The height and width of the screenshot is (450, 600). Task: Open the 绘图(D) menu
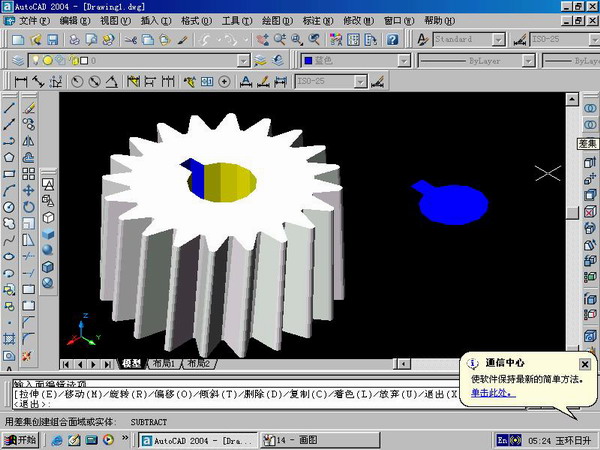277,21
